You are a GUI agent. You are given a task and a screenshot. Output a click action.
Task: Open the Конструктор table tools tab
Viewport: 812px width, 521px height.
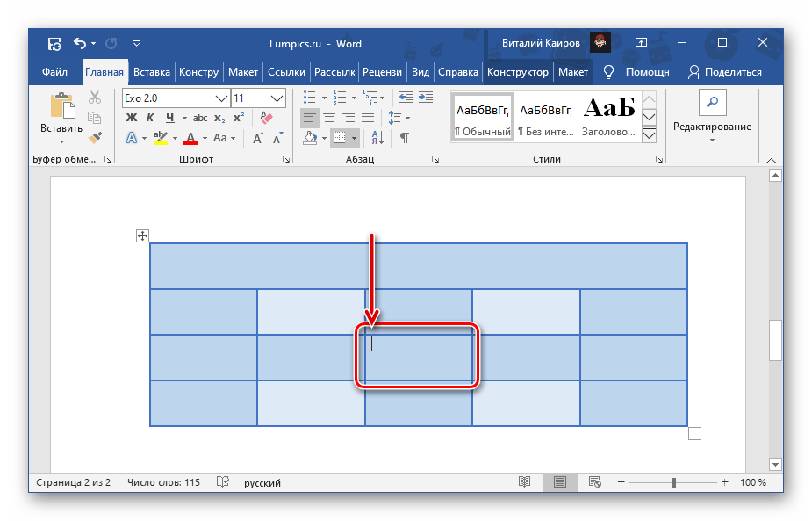click(x=518, y=72)
